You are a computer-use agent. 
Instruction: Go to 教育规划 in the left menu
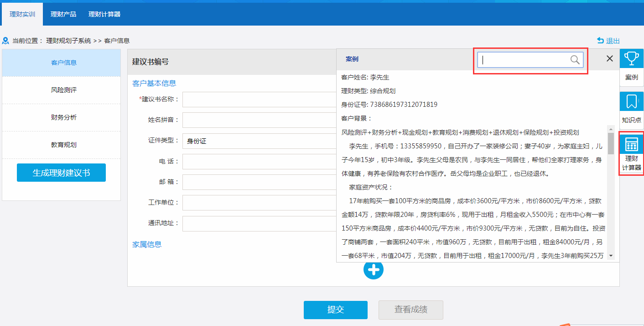63,145
